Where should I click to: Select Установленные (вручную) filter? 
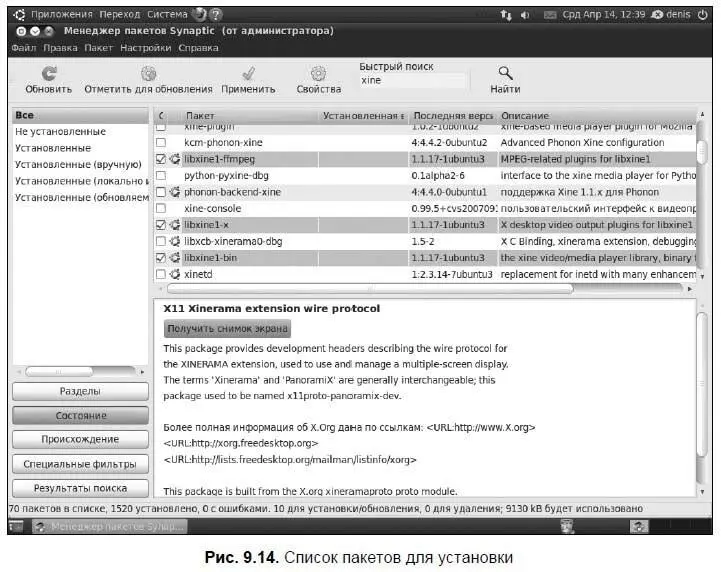click(78, 165)
